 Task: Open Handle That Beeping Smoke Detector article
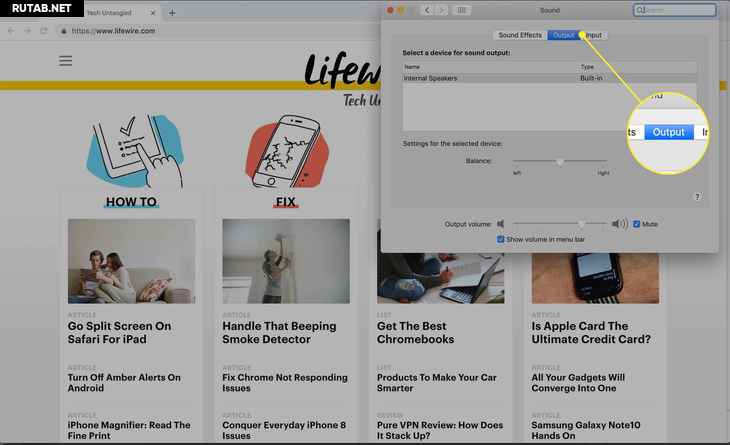(279, 333)
